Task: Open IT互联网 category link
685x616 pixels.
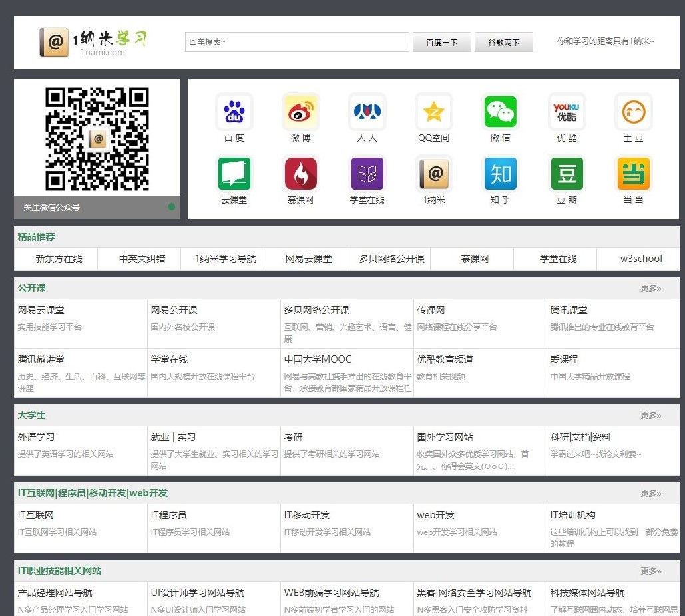Action: (x=36, y=515)
